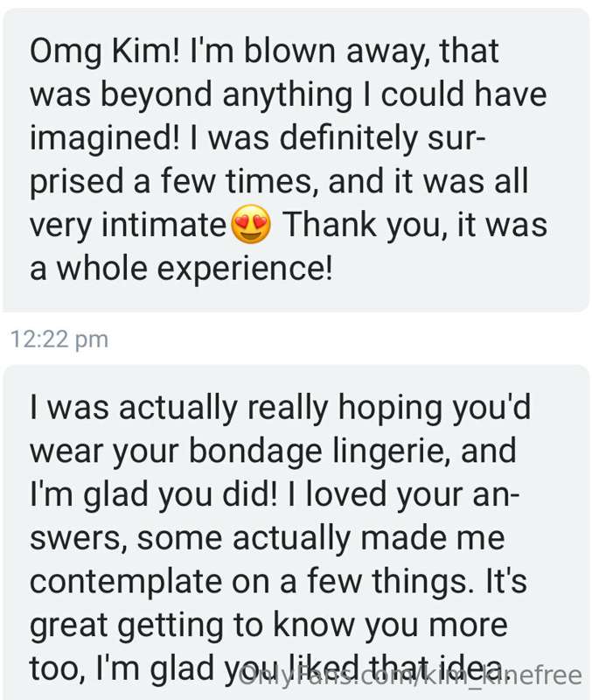Tap the line 'I was actually really hoping you'd'
Screen dimensions: 592x700
280,408
